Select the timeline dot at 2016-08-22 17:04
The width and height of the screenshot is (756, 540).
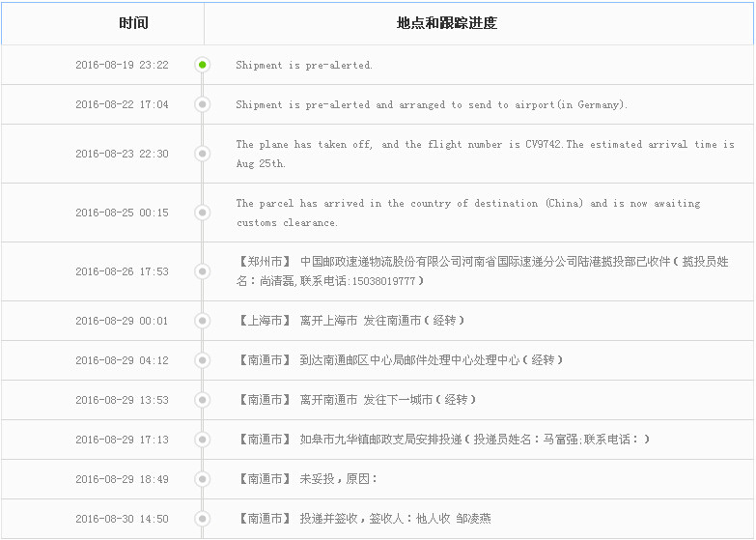[203, 104]
